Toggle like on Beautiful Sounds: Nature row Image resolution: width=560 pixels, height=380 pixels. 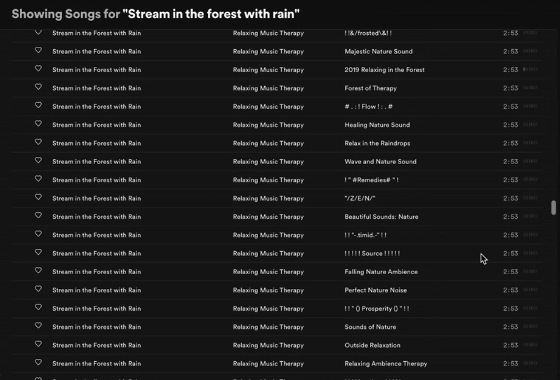click(38, 216)
